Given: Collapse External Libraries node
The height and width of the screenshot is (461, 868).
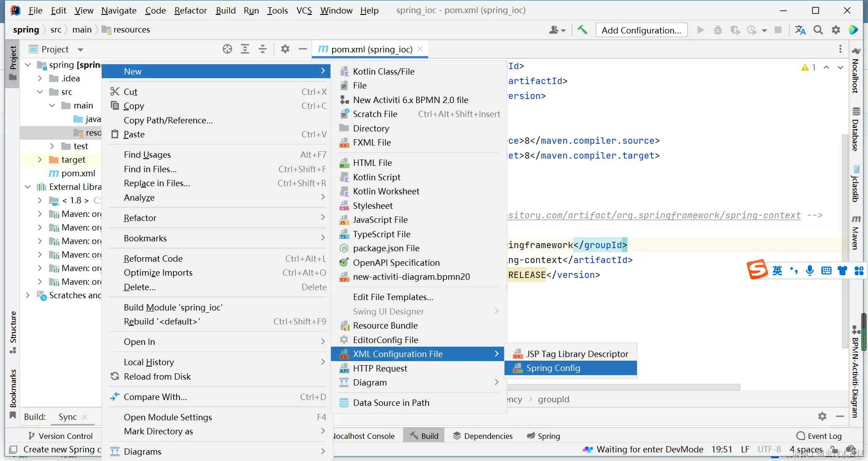Looking at the screenshot, I should pyautogui.click(x=28, y=187).
